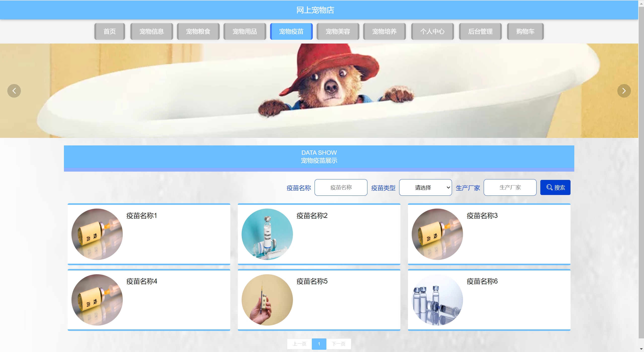Click the magnifier 搜索 search button
This screenshot has width=644, height=352.
pyautogui.click(x=555, y=187)
